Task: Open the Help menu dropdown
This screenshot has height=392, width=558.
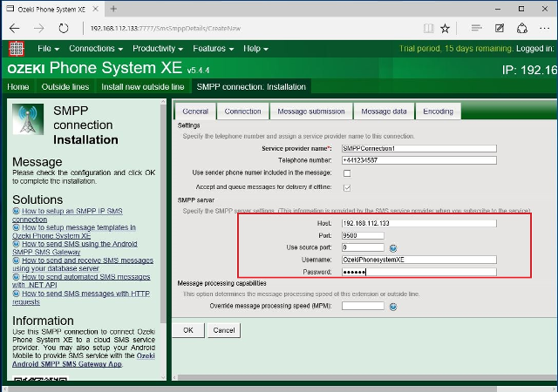Action: (255, 49)
